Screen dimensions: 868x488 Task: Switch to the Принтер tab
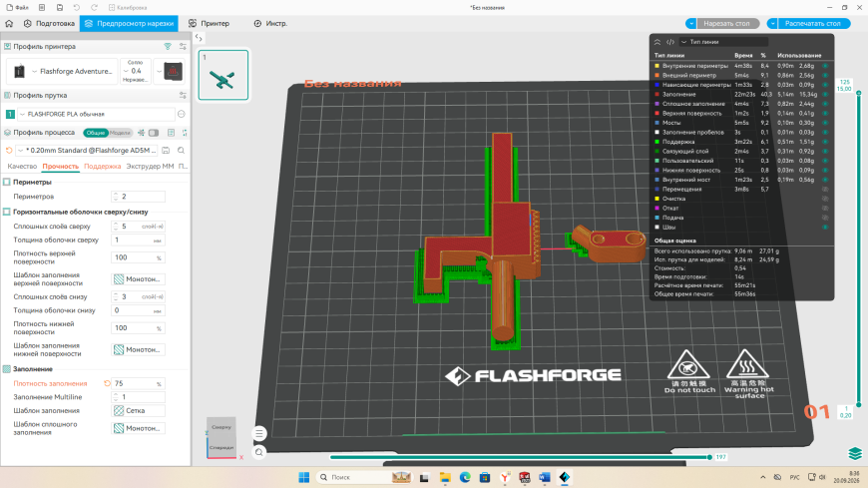(x=209, y=23)
